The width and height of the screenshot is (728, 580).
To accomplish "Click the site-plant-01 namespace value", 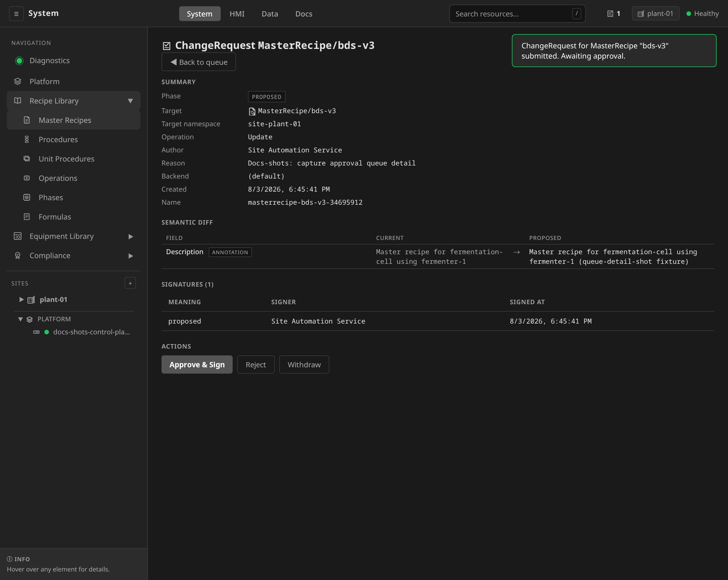I will point(274,124).
